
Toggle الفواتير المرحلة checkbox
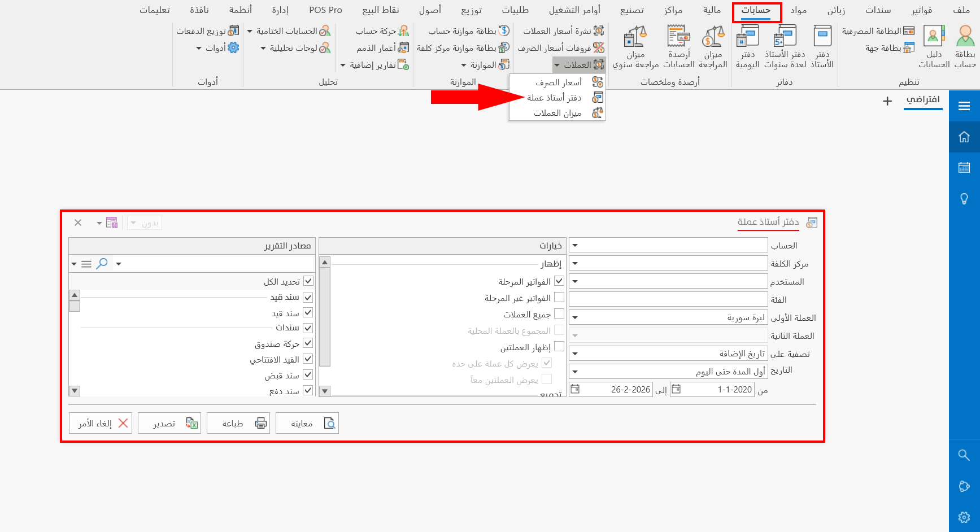[x=559, y=281]
